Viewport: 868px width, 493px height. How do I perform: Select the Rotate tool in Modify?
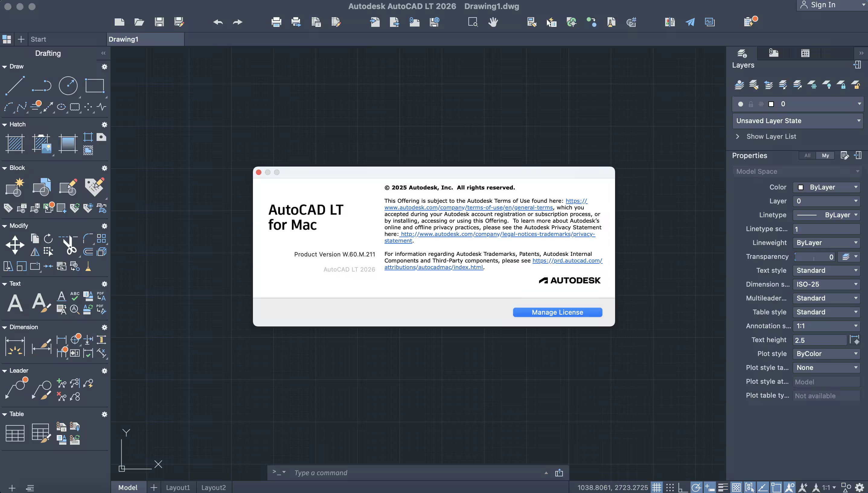pos(48,238)
